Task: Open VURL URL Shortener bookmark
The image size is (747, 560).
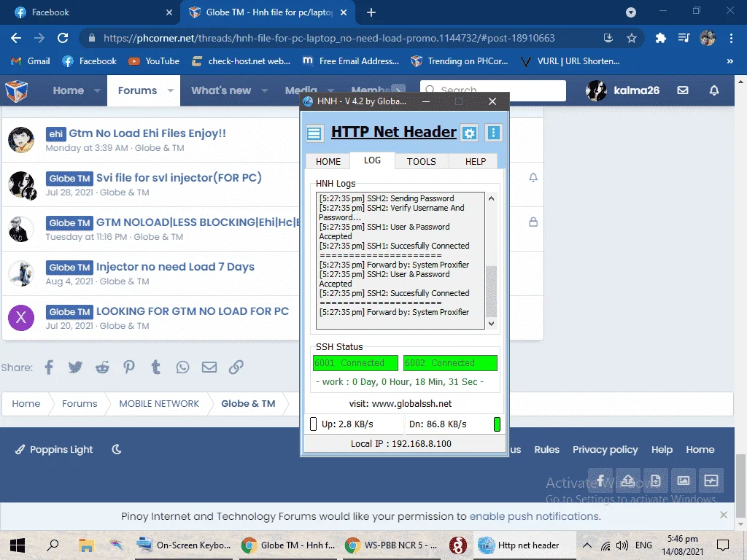Action: coord(570,61)
